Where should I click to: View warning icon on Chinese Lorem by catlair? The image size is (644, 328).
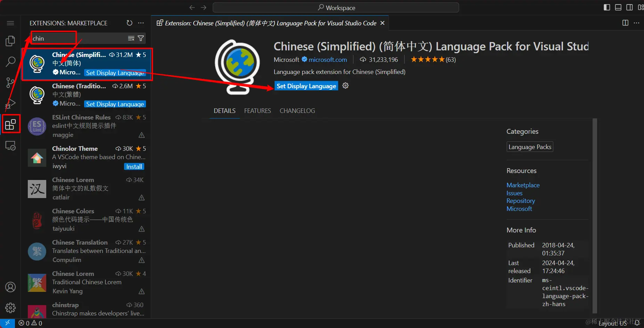coord(141,197)
